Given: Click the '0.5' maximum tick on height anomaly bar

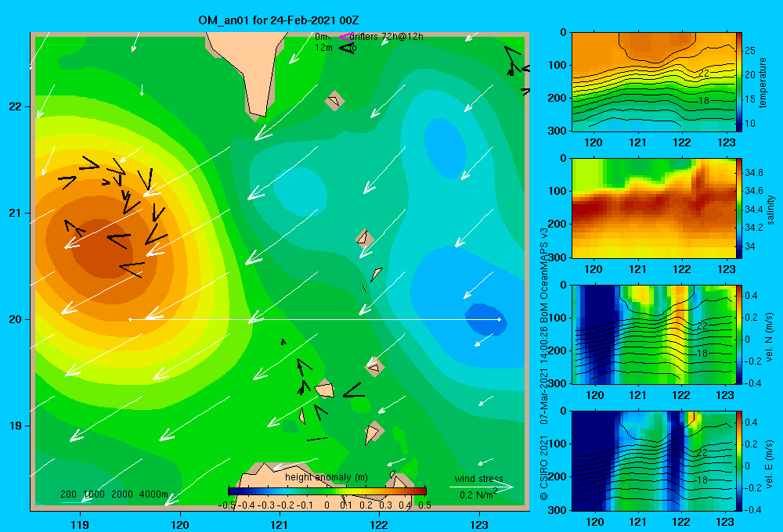Looking at the screenshot, I should 424,505.
